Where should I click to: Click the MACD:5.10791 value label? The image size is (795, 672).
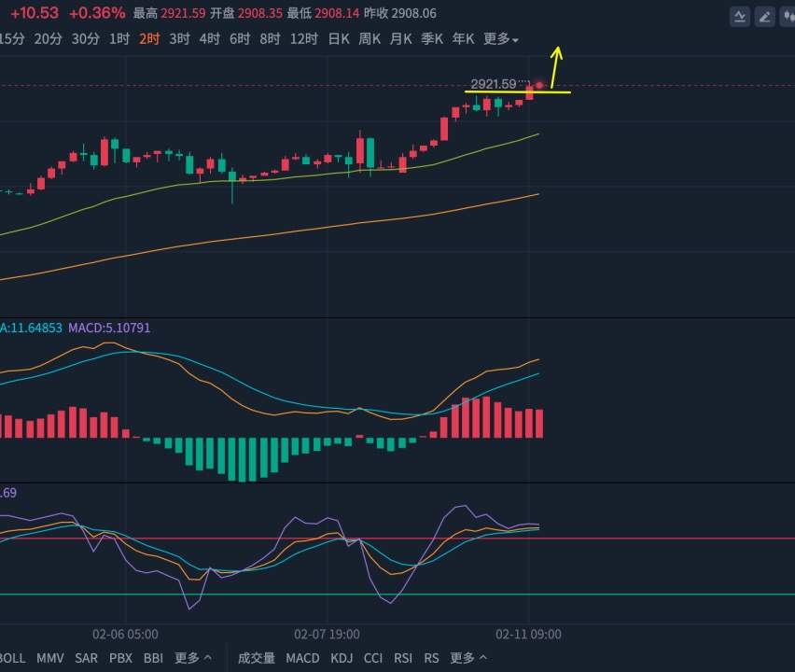pos(109,328)
